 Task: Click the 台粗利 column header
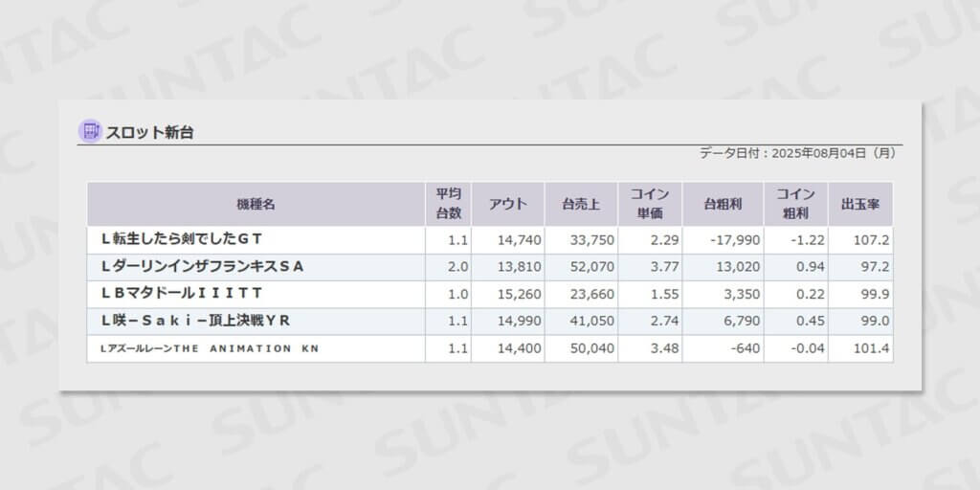(x=722, y=204)
